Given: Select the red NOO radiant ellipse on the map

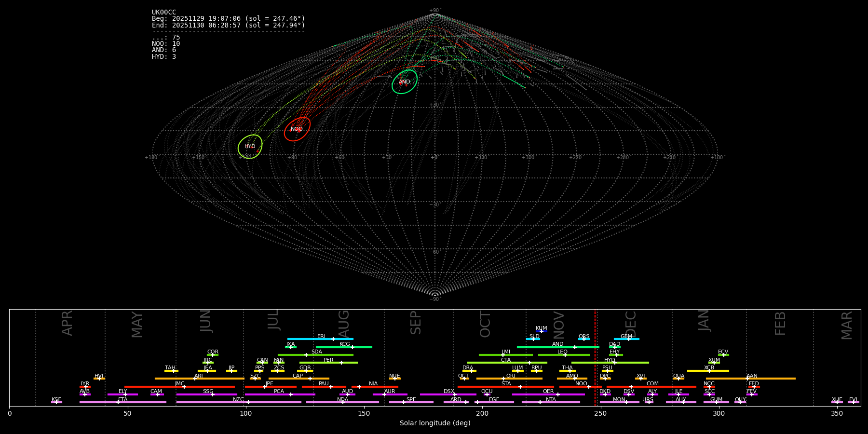Looking at the screenshot, I should 297,129.
